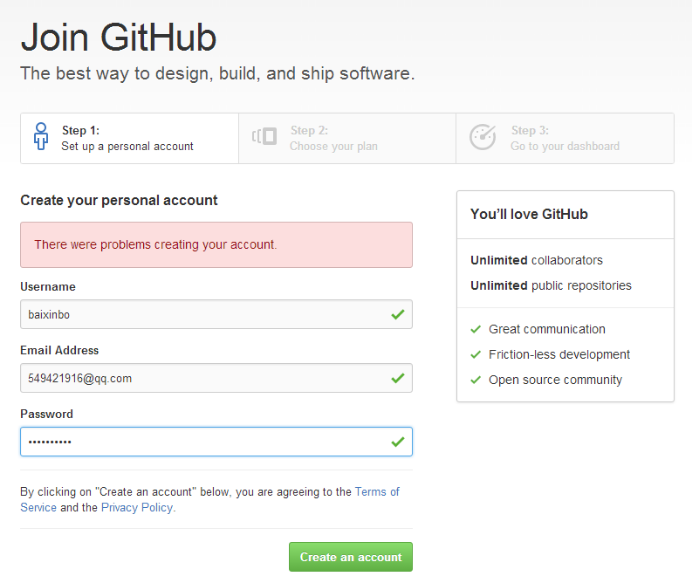
Task: Click the person icon in Step 1
Action: pyautogui.click(x=41, y=136)
